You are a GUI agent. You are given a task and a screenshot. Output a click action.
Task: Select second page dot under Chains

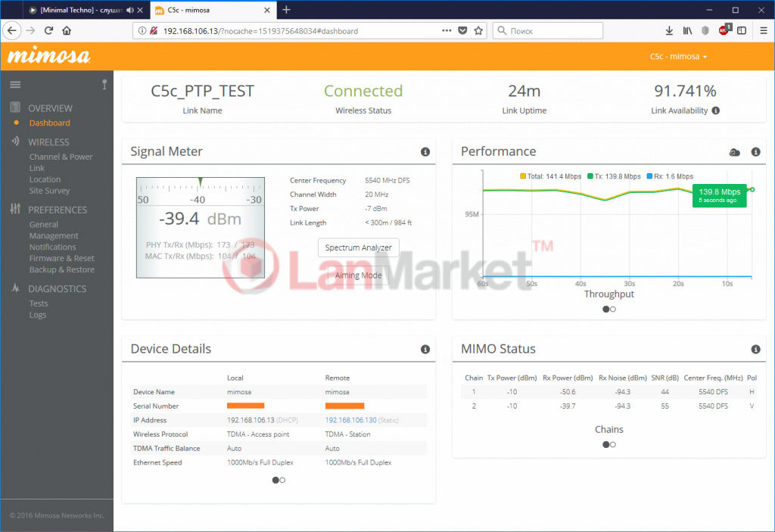coord(613,444)
